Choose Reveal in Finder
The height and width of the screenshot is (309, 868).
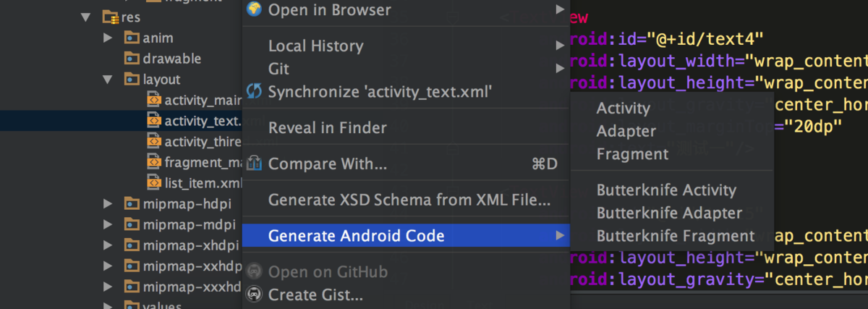[x=406, y=127]
